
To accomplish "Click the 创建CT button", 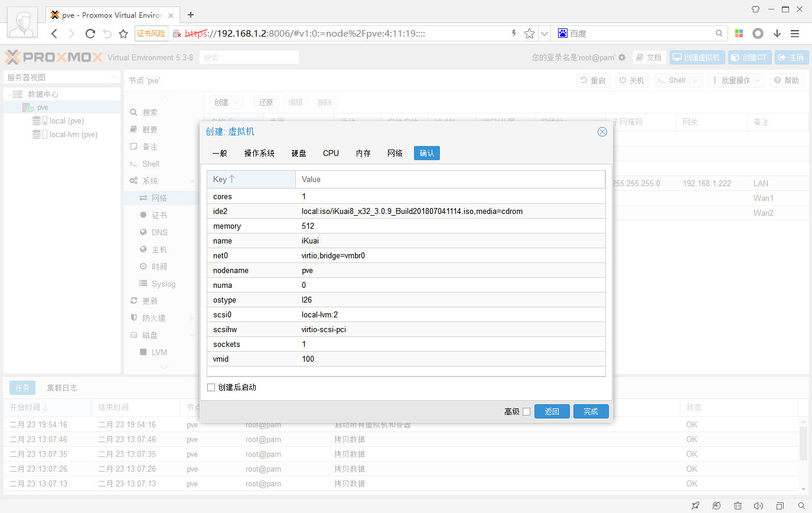I will [x=750, y=57].
